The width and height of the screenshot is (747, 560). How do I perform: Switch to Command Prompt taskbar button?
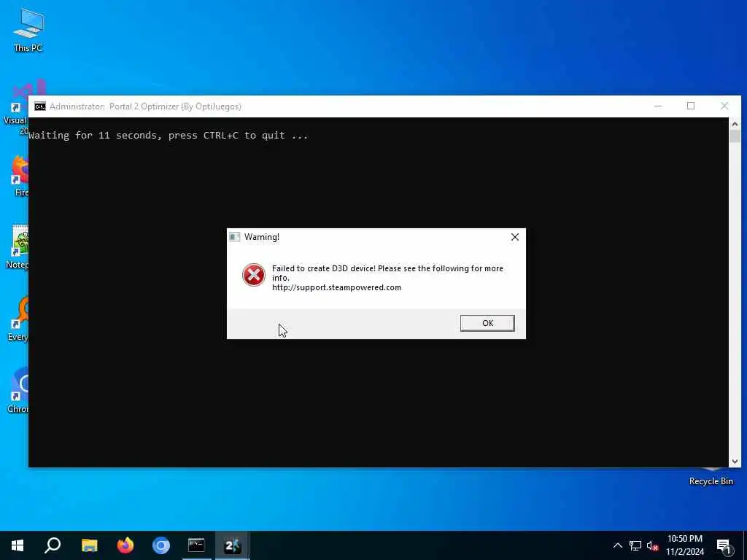pyautogui.click(x=196, y=545)
